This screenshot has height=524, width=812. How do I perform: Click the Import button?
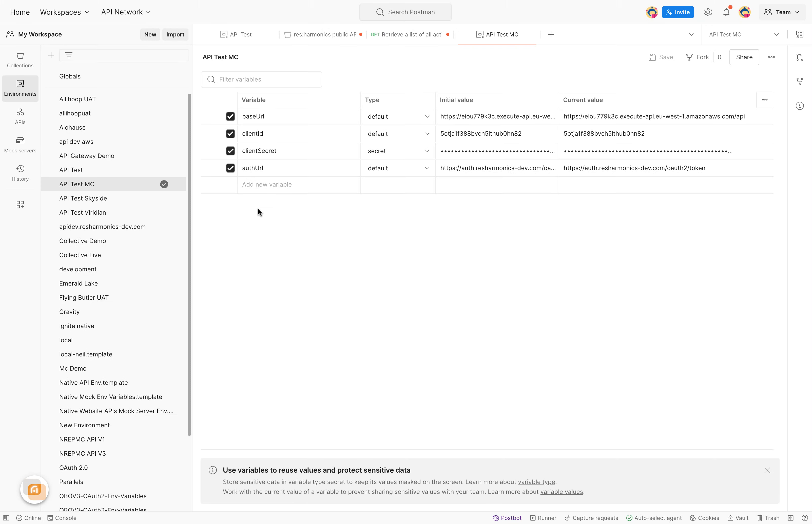point(175,34)
